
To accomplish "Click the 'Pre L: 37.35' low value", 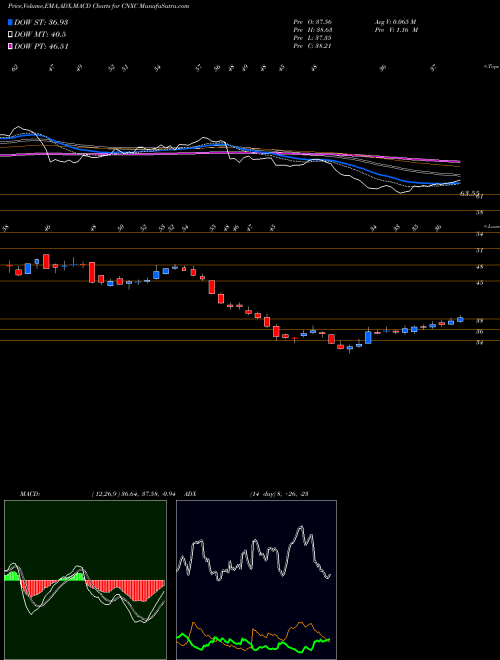I will coord(313,38).
